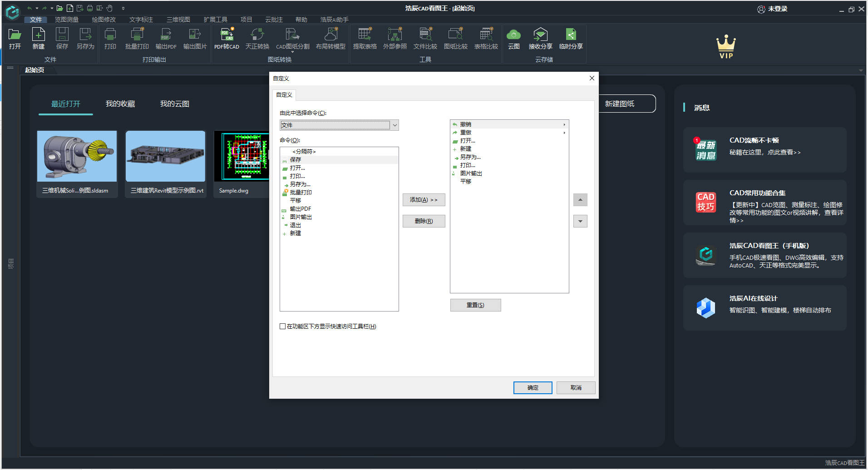This screenshot has height=470, width=868.
Task: Click the 天正转换 conversion icon
Action: (257, 39)
